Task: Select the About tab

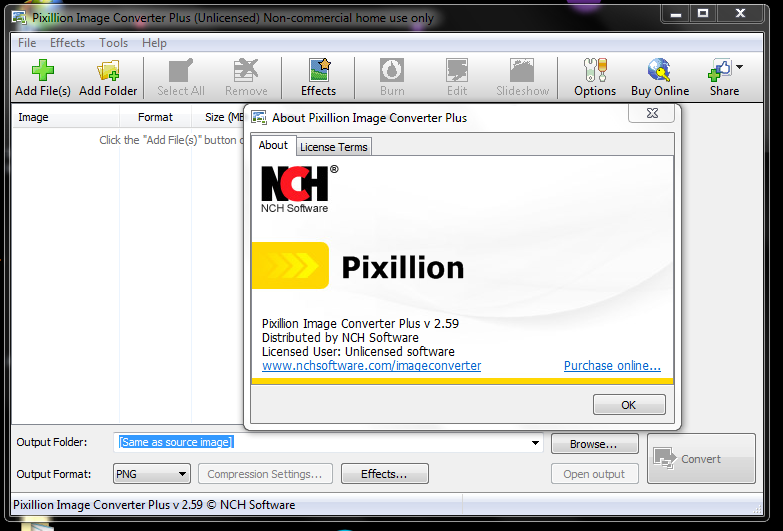Action: pos(273,145)
